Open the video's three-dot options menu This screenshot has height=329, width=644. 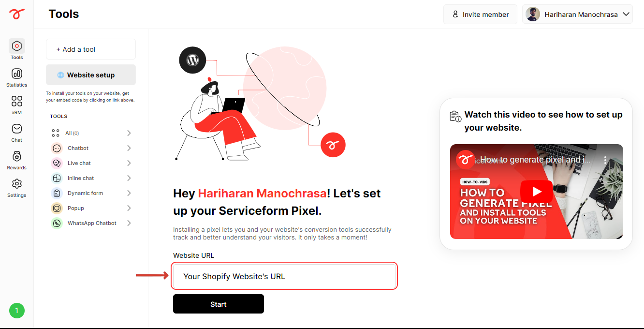pyautogui.click(x=605, y=160)
